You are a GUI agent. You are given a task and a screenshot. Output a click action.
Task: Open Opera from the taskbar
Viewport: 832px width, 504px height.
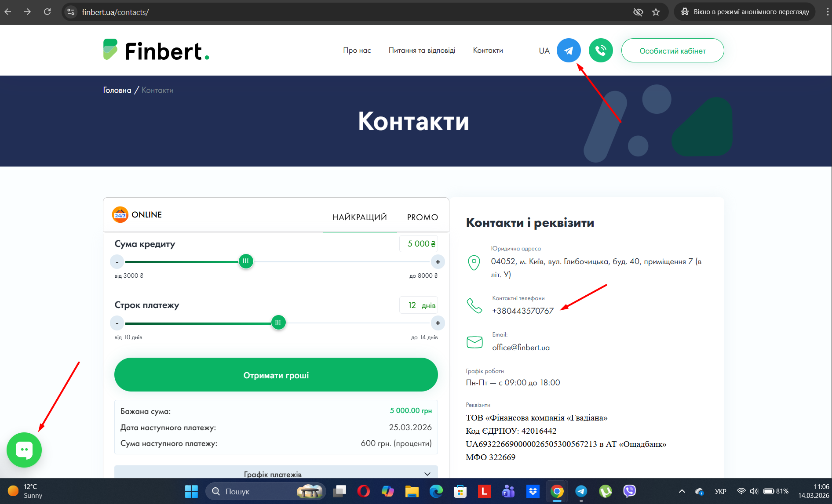[x=363, y=491]
